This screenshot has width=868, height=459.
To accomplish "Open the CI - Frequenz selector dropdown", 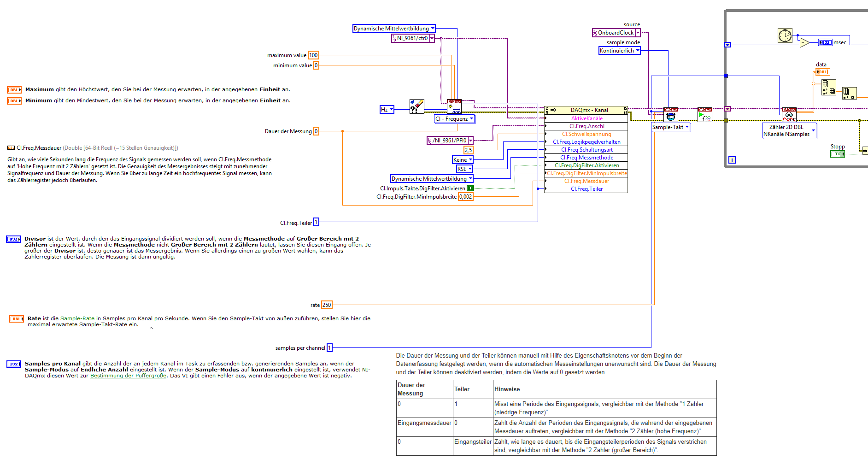I will pos(454,119).
